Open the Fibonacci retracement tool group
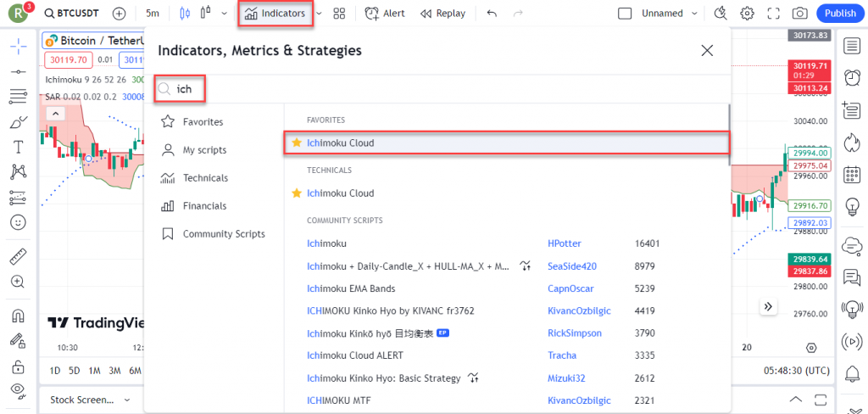 pyautogui.click(x=19, y=97)
